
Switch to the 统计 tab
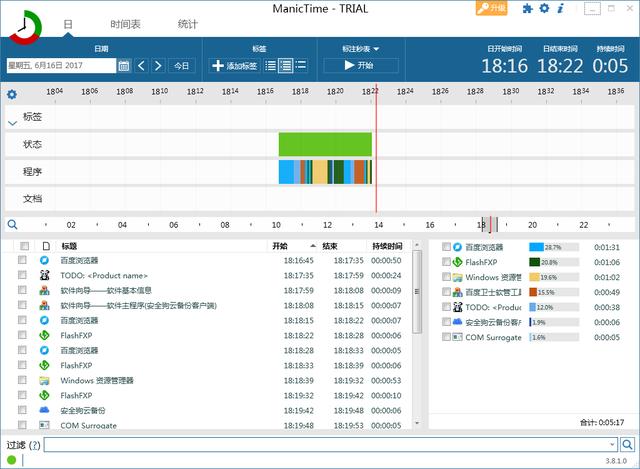(x=188, y=24)
